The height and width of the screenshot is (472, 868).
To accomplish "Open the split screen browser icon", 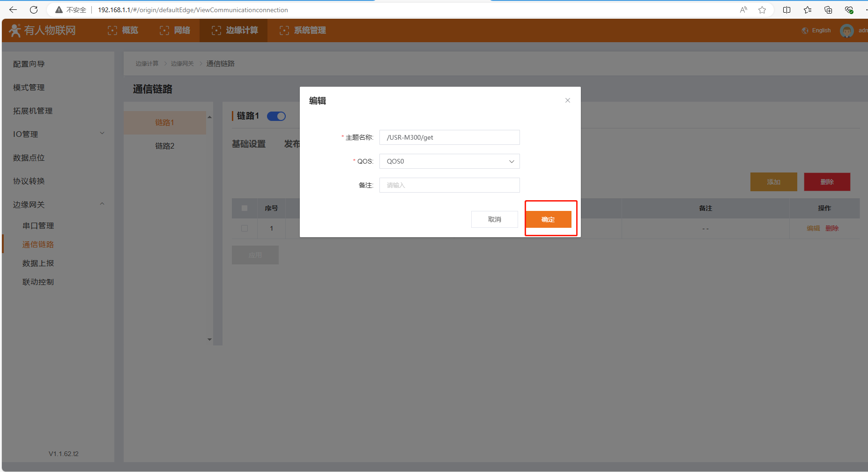I will click(x=786, y=10).
